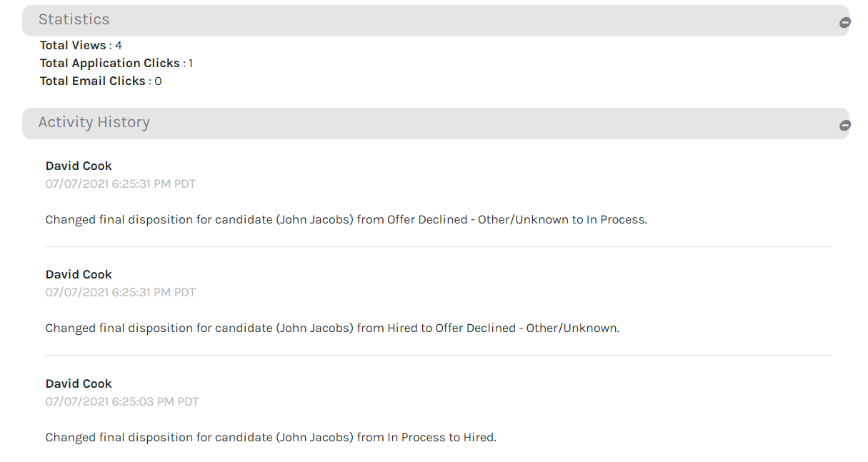This screenshot has width=868, height=462.
Task: Select the Hired to Offer Declined entry text
Action: (332, 328)
